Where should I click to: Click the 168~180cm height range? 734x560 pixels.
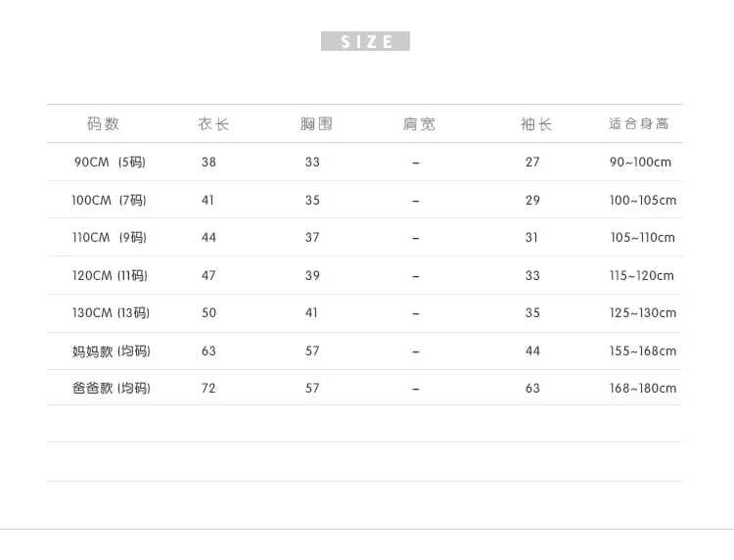[x=643, y=388]
